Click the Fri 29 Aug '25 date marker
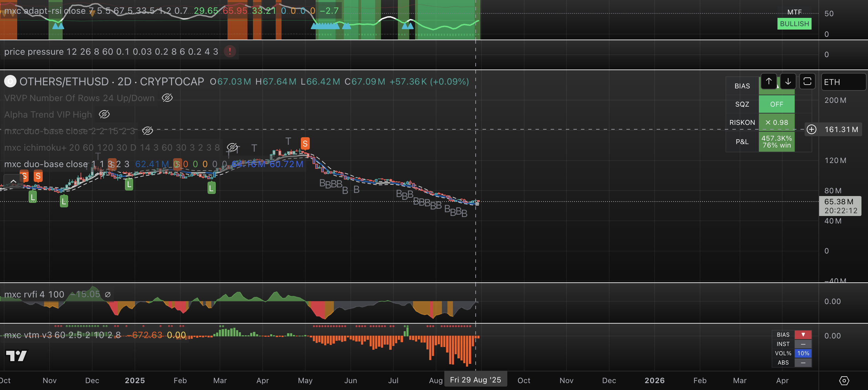 coord(475,380)
